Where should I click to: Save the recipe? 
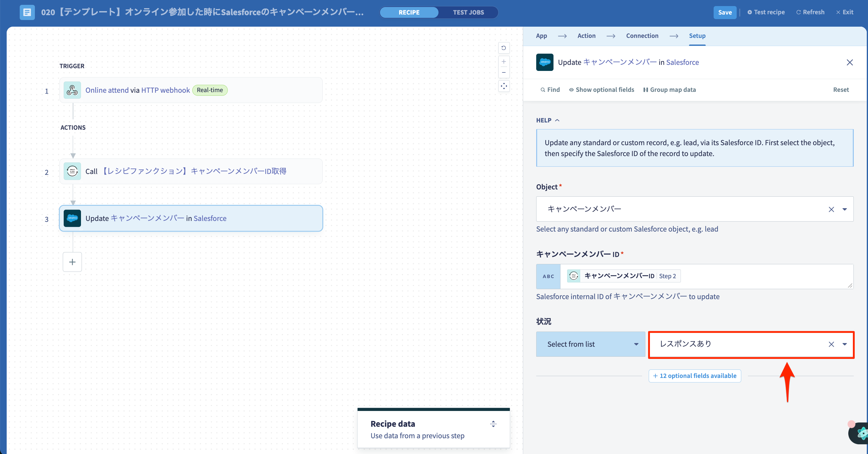point(725,12)
